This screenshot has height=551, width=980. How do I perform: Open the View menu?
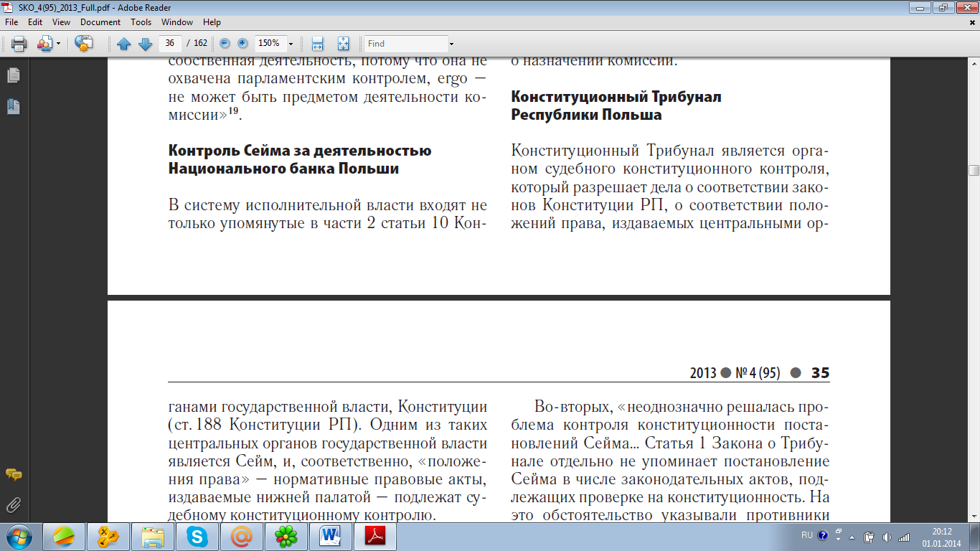[61, 22]
